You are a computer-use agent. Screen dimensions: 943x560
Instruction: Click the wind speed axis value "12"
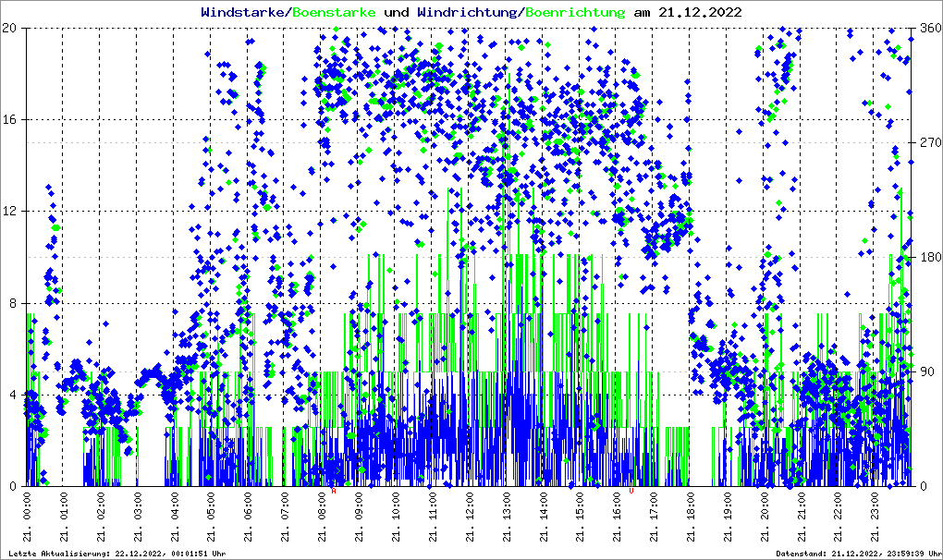pyautogui.click(x=9, y=211)
